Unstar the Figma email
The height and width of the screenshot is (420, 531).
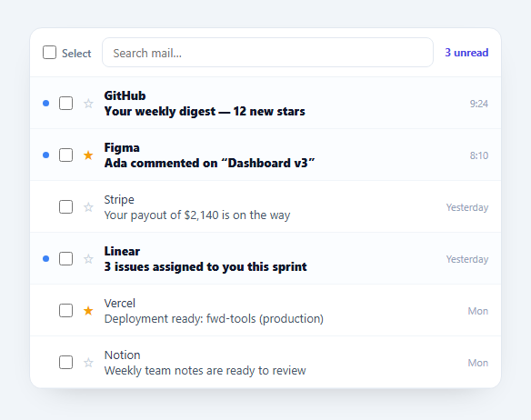(88, 155)
